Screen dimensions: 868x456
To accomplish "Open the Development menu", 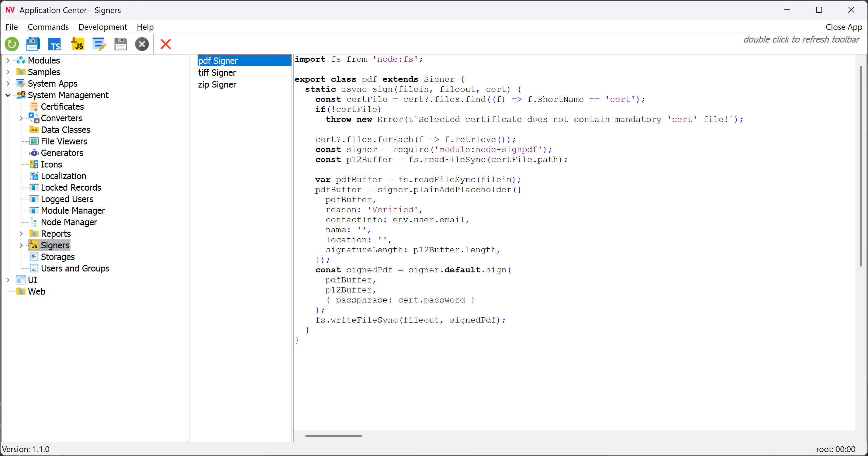I will 102,27.
